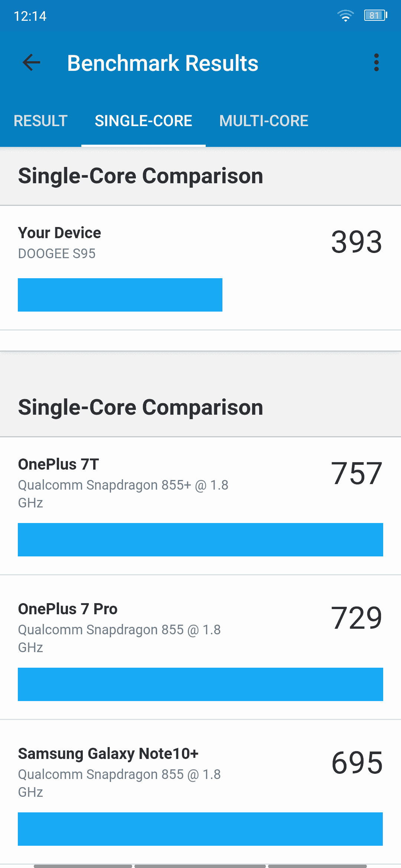The image size is (401, 868).
Task: Open the MULTI-CORE tab
Action: pos(264,121)
